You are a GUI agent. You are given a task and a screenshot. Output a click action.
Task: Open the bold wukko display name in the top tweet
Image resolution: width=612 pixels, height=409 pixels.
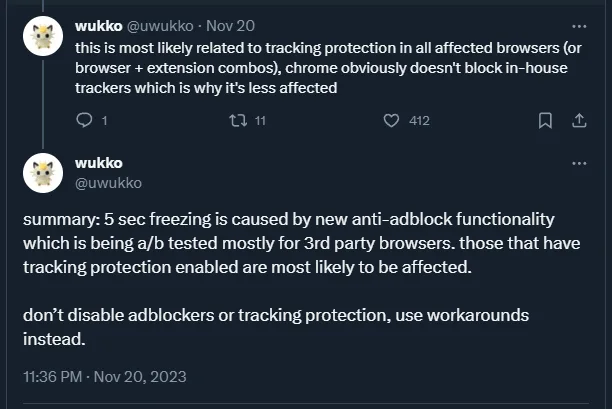[98, 24]
